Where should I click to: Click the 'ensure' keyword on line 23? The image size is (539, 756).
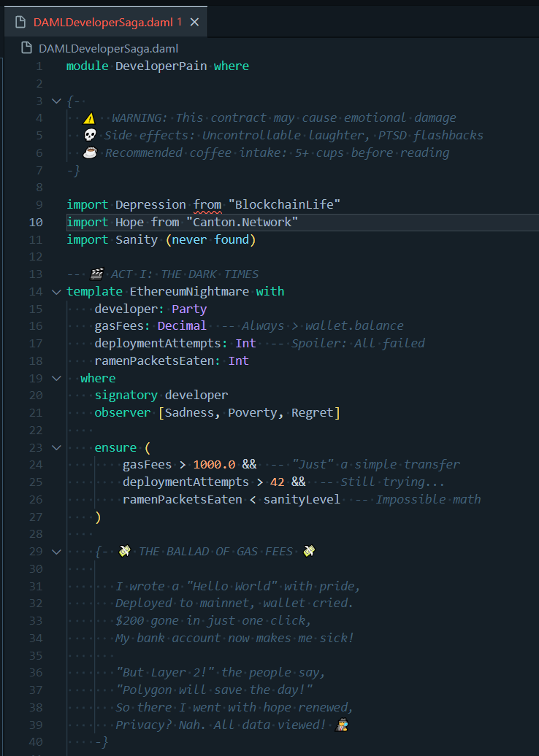click(x=115, y=448)
